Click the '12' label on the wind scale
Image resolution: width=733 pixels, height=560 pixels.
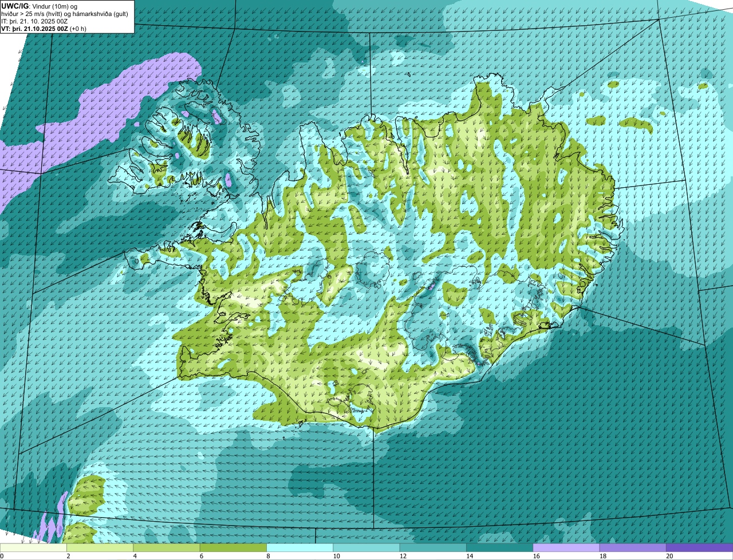tap(403, 556)
